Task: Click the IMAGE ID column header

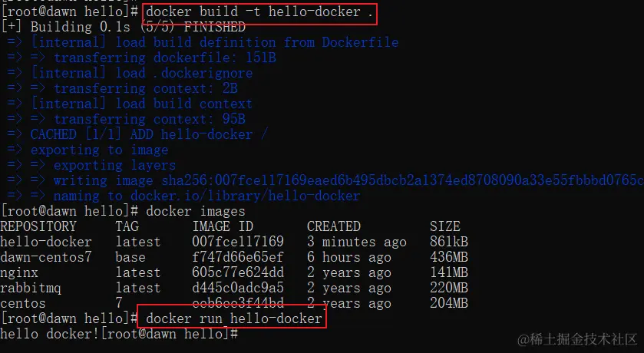Action: coord(223,226)
